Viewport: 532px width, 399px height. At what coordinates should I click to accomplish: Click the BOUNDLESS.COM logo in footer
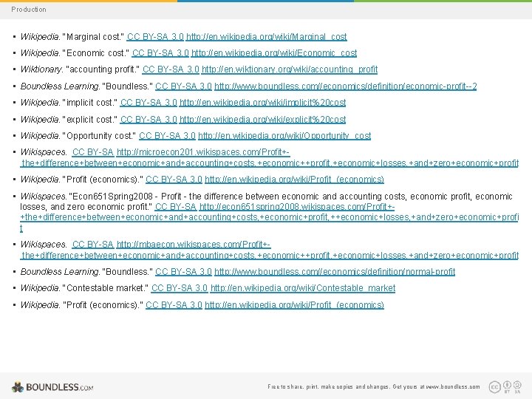tap(52, 386)
